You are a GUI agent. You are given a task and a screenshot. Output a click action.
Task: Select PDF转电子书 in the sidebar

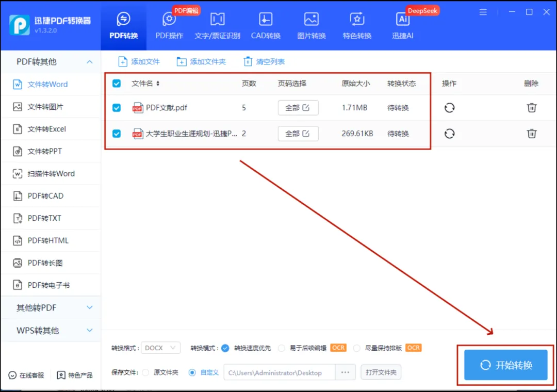52,285
